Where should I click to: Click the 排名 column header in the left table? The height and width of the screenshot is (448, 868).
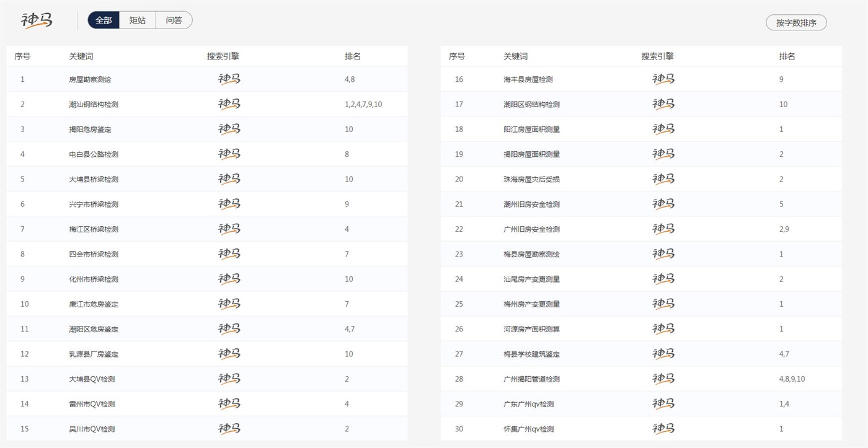coord(353,56)
